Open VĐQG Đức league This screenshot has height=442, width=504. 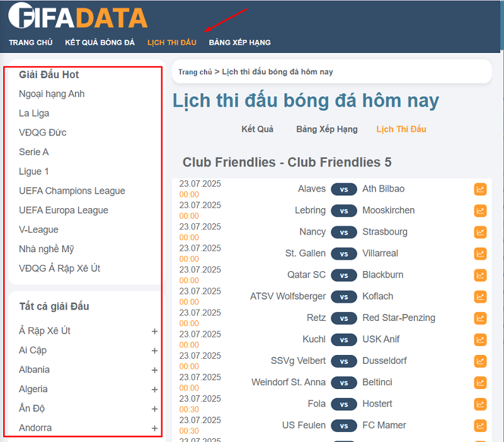(43, 132)
